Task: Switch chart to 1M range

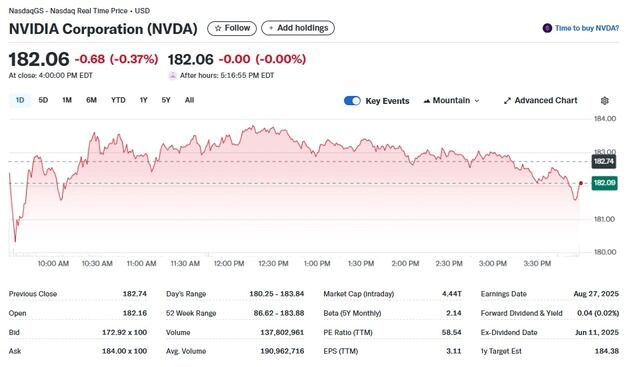Action: [x=67, y=100]
